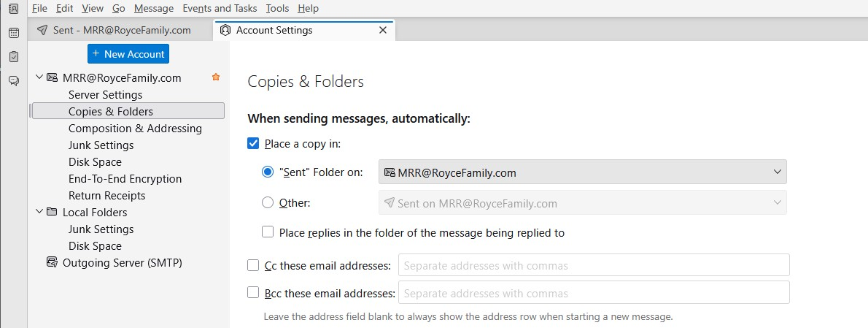Viewport: 868px width, 328px height.
Task: Close the Account Settings tab
Action: coord(382,31)
